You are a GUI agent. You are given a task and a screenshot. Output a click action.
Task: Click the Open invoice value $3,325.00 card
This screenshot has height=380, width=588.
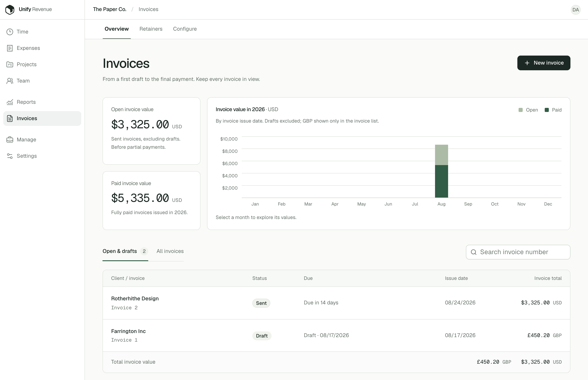151,131
